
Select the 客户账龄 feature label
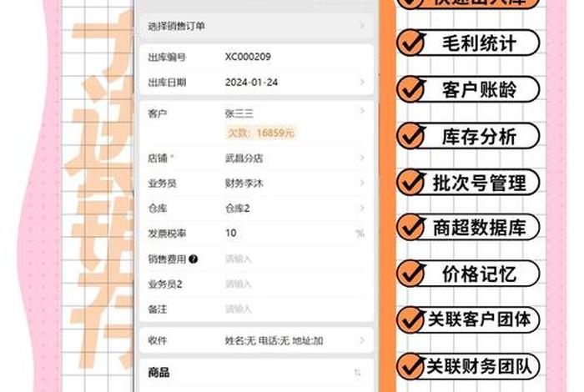479,90
